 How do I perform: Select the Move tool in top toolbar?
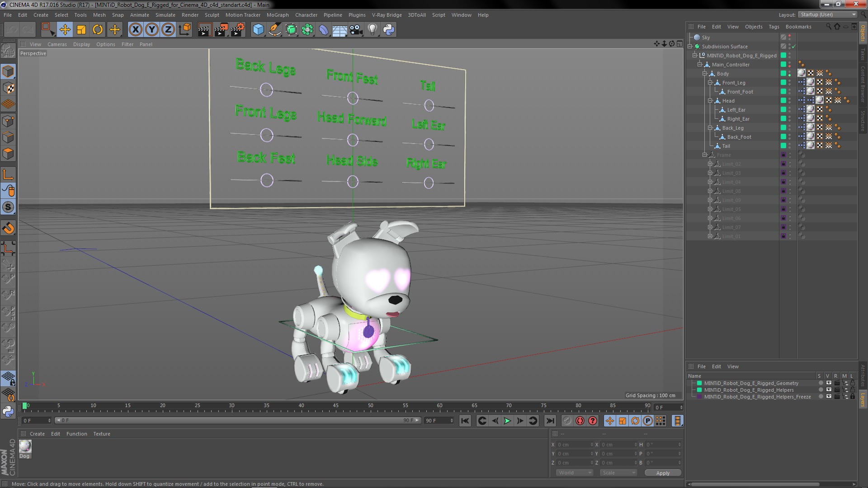[65, 30]
